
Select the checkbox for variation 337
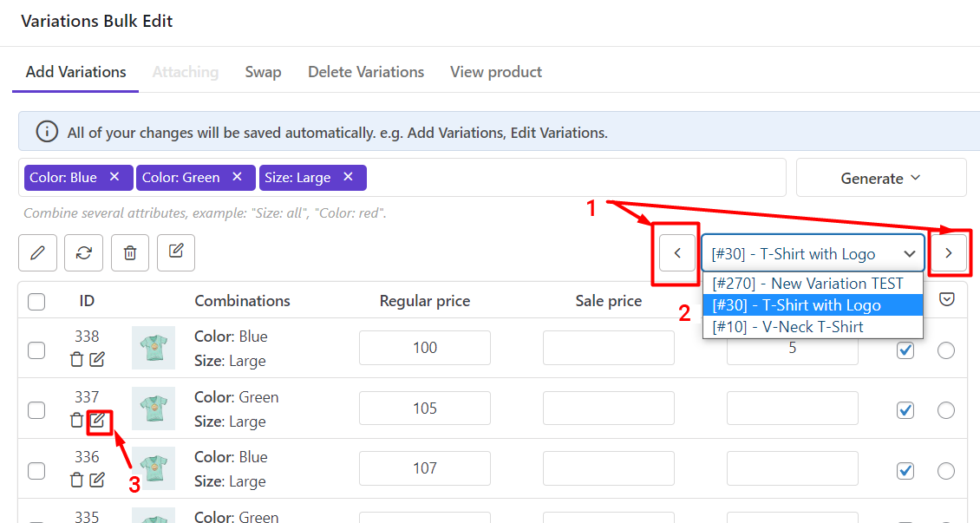(x=37, y=410)
